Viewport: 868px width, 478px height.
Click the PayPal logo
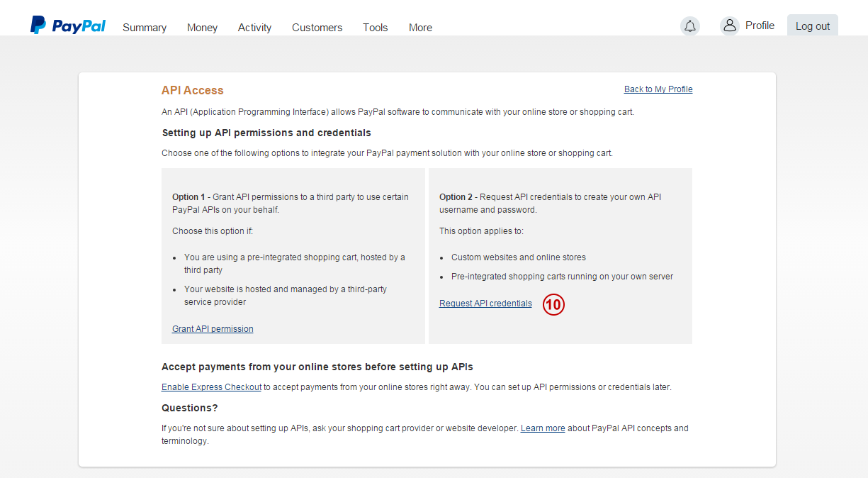pyautogui.click(x=68, y=26)
